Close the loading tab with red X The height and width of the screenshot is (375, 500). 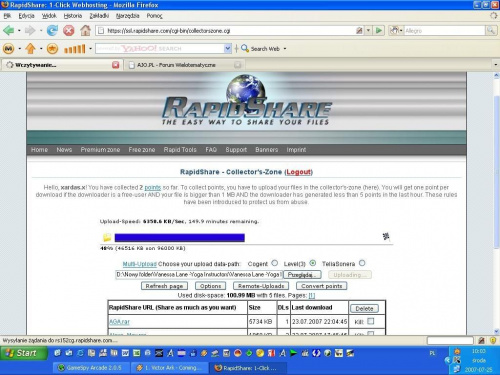(115, 65)
